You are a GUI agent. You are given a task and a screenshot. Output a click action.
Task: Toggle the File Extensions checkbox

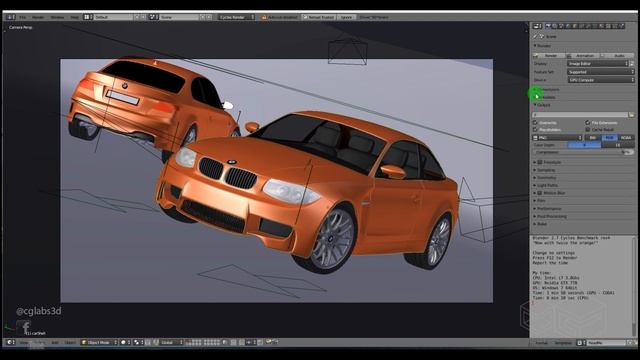pyautogui.click(x=588, y=122)
